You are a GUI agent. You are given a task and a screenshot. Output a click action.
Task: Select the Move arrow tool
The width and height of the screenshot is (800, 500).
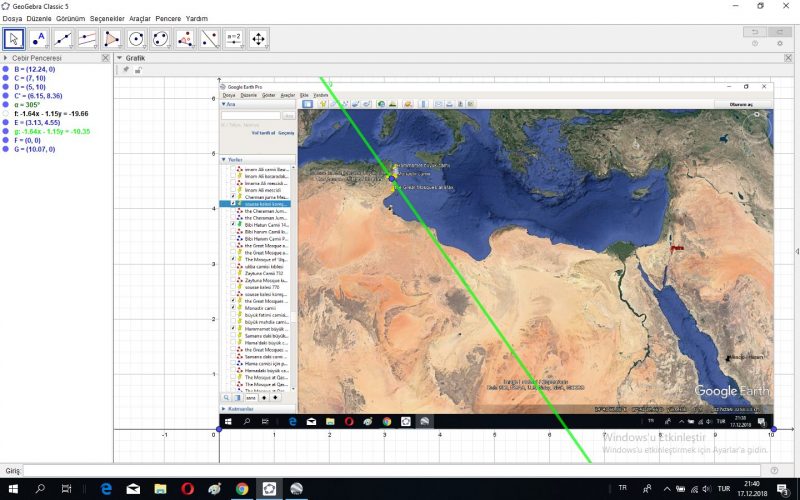pyautogui.click(x=14, y=39)
